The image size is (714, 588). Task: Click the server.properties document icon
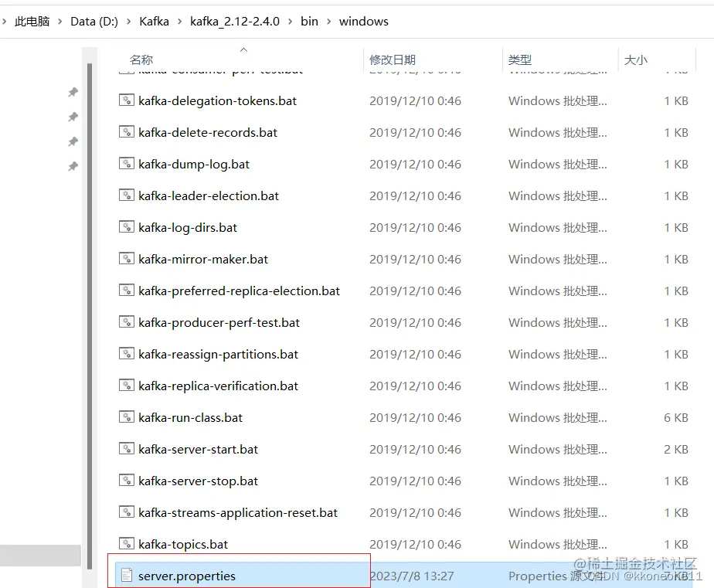127,576
